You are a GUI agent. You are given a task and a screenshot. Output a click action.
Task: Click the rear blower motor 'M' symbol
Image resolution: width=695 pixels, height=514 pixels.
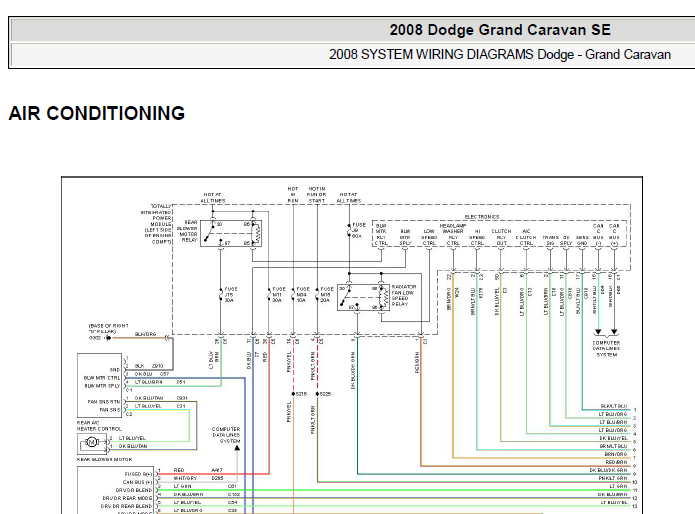(x=92, y=442)
